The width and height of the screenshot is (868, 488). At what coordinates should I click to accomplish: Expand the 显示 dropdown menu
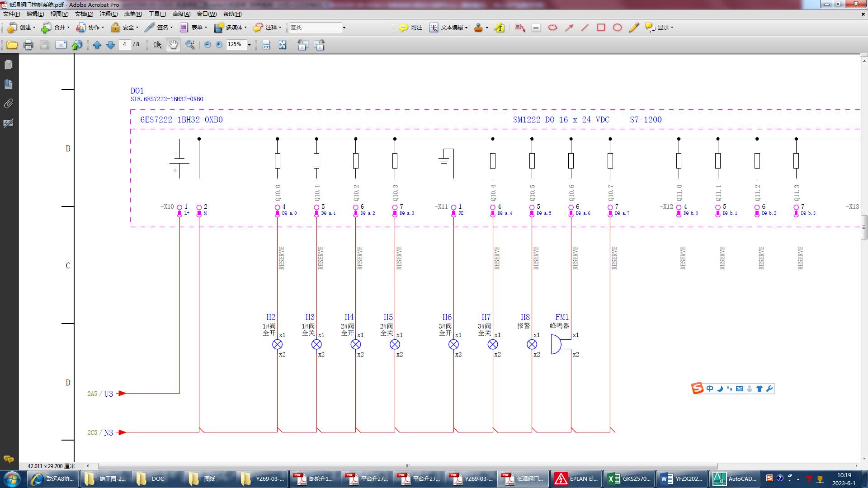pos(672,28)
